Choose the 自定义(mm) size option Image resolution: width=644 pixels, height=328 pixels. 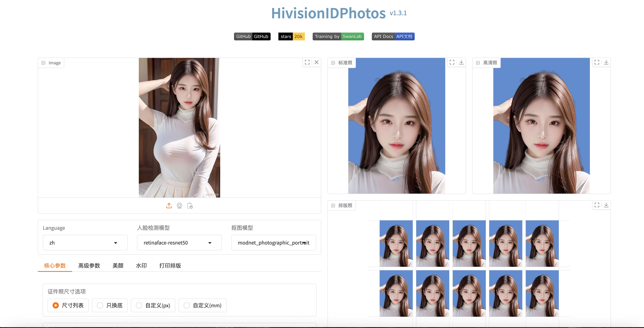pyautogui.click(x=187, y=305)
